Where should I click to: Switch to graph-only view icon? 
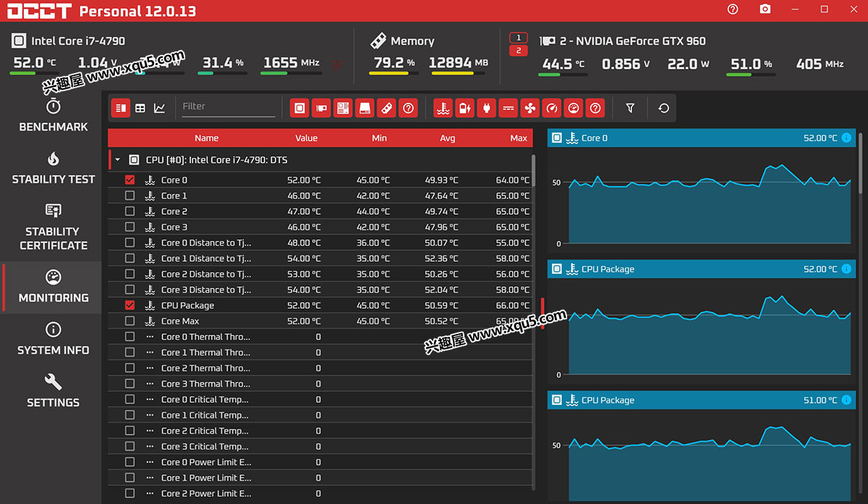160,108
